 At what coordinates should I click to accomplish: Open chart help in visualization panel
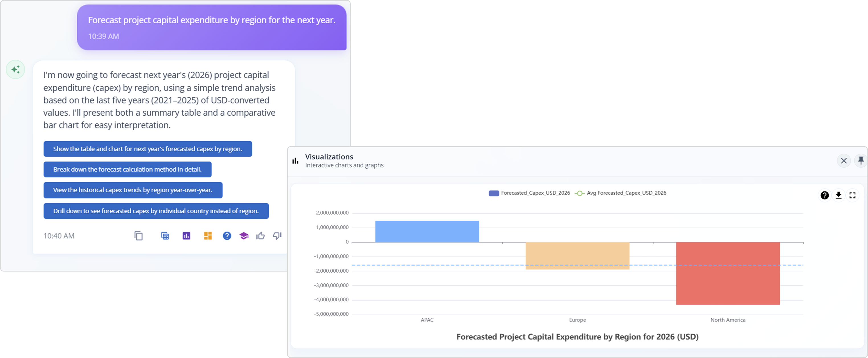824,195
